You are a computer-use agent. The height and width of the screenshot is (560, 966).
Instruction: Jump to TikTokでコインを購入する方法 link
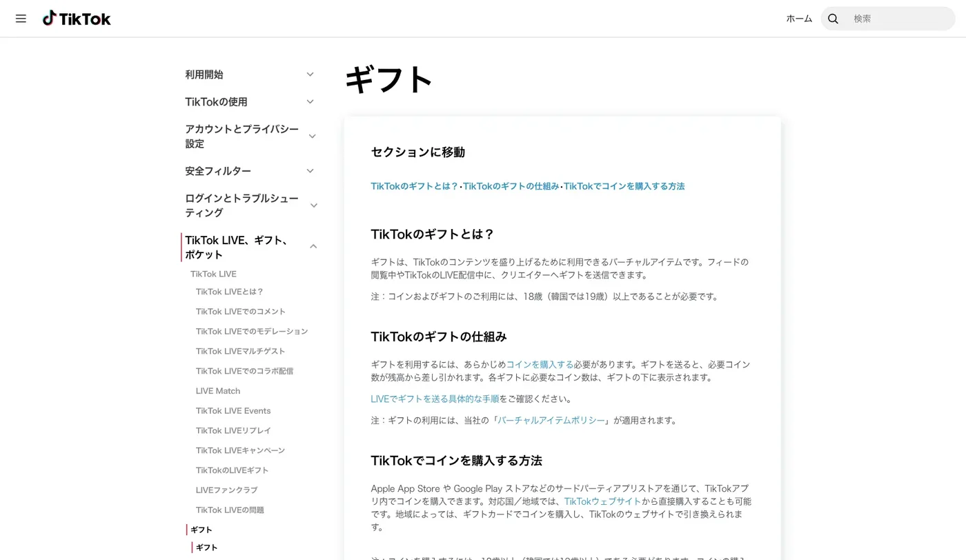tap(624, 186)
